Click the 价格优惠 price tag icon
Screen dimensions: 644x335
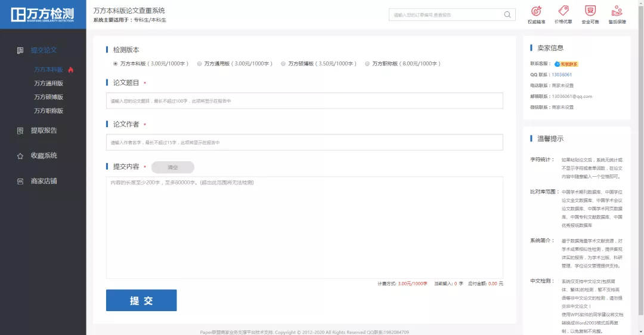tap(563, 11)
